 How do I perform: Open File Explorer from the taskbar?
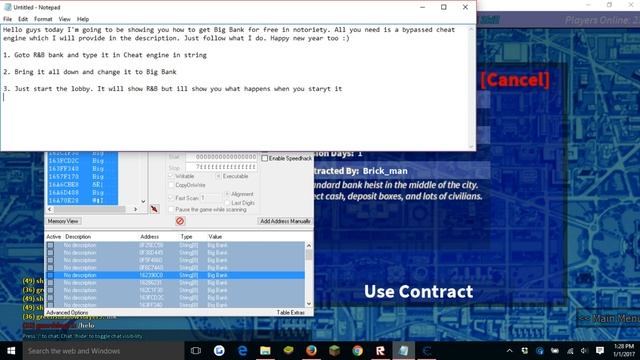click(x=265, y=351)
